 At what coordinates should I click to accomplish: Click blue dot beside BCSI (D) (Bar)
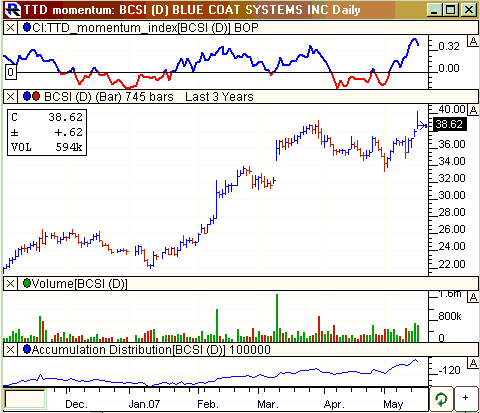[x=27, y=97]
